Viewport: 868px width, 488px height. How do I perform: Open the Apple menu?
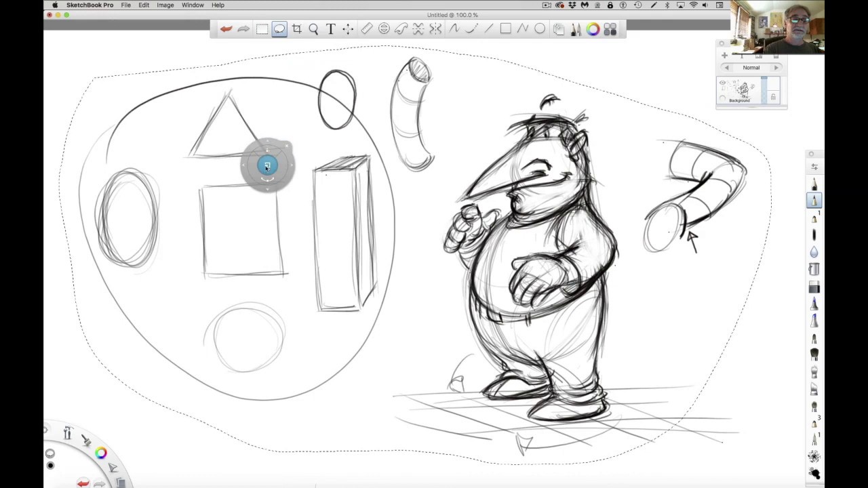(55, 5)
